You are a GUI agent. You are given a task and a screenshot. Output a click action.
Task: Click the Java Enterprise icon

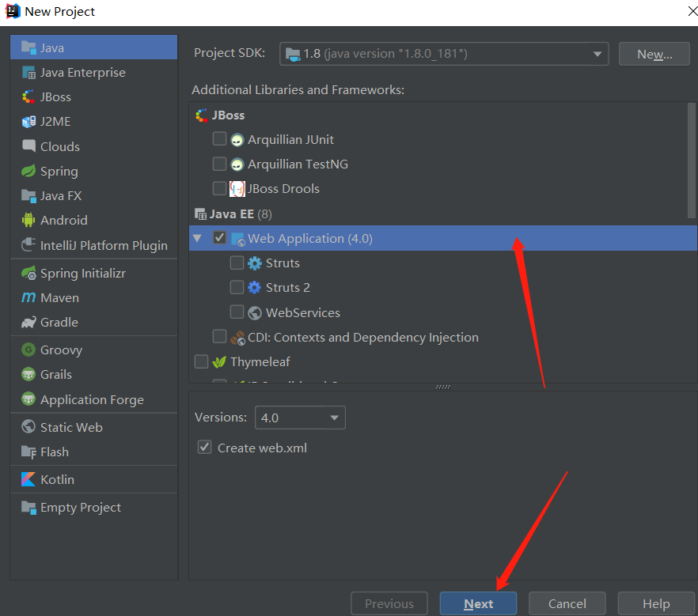click(28, 73)
